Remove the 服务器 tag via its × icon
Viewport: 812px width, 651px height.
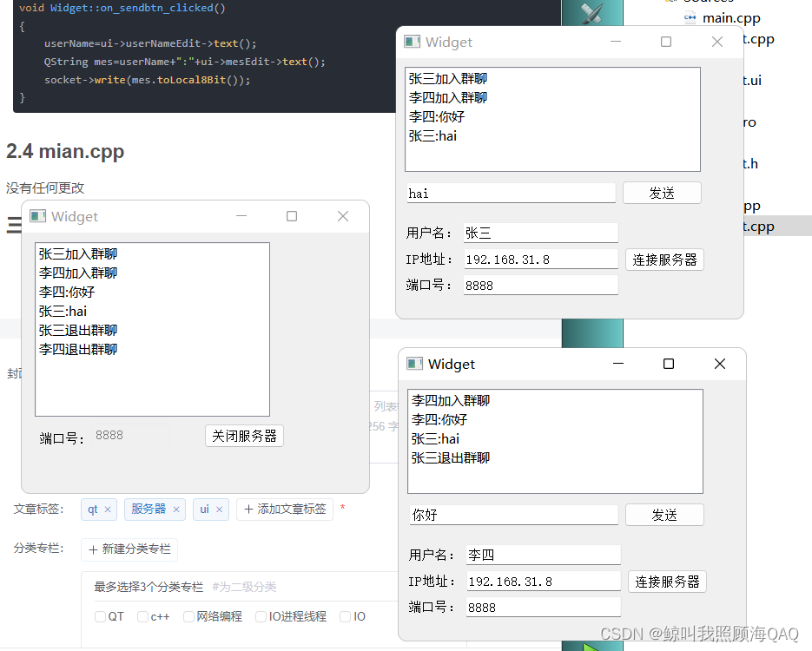[x=176, y=510]
